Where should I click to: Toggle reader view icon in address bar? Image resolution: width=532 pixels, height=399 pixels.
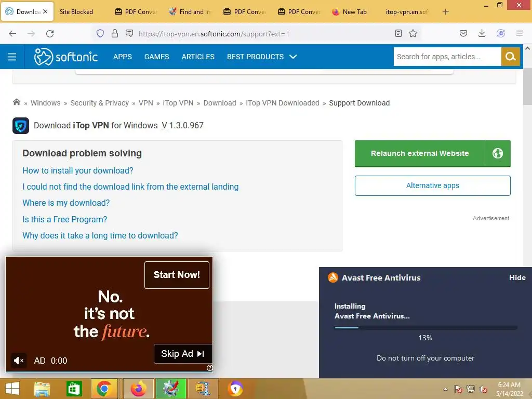click(398, 33)
